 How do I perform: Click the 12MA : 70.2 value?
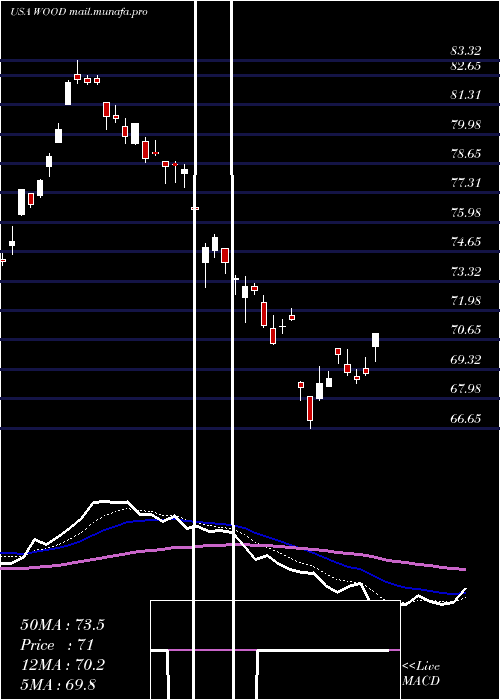[62, 665]
